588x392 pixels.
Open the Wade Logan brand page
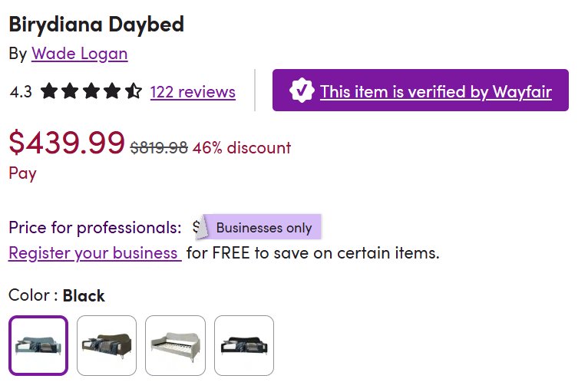click(79, 54)
